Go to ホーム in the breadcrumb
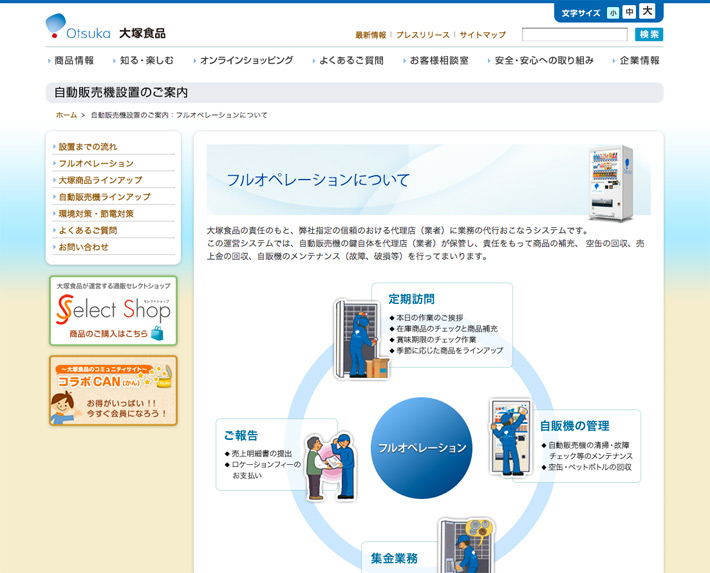710x573 pixels. click(66, 115)
